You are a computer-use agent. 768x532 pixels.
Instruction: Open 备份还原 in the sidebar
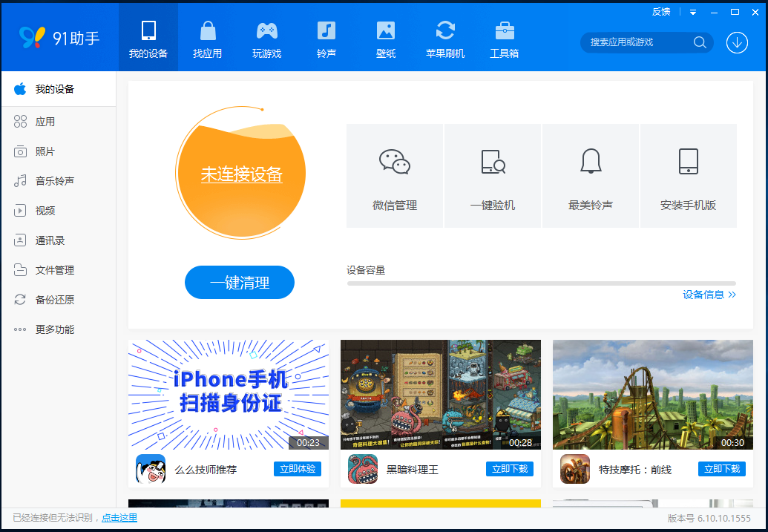click(59, 300)
